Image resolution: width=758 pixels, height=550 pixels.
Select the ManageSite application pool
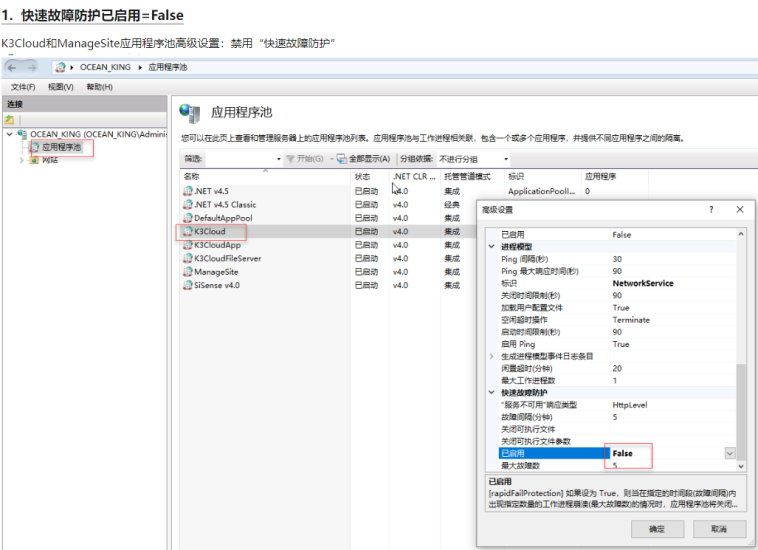tap(215, 271)
